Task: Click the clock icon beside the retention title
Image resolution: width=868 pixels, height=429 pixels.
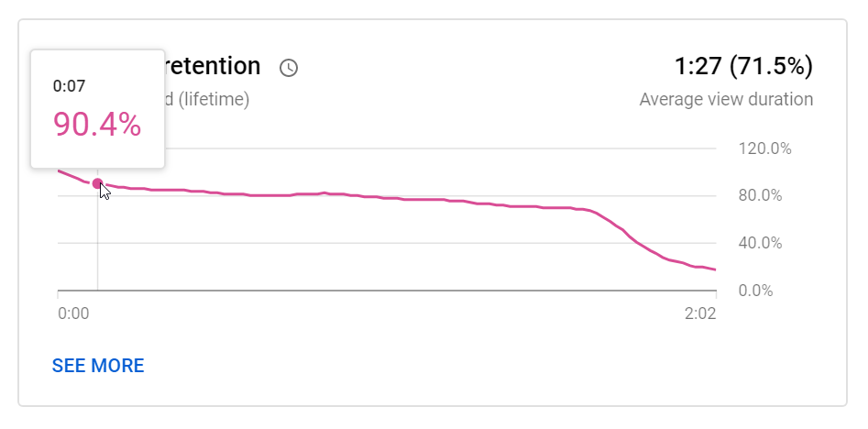Action: point(289,68)
